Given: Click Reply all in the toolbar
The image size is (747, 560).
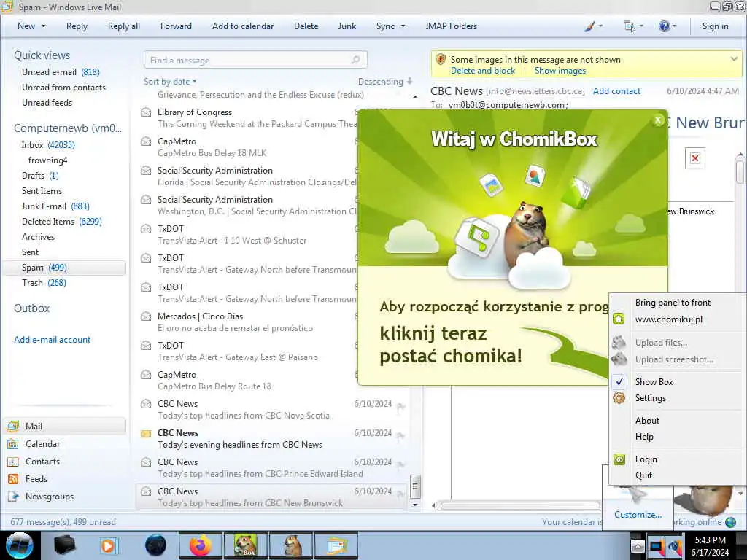Looking at the screenshot, I should point(124,26).
